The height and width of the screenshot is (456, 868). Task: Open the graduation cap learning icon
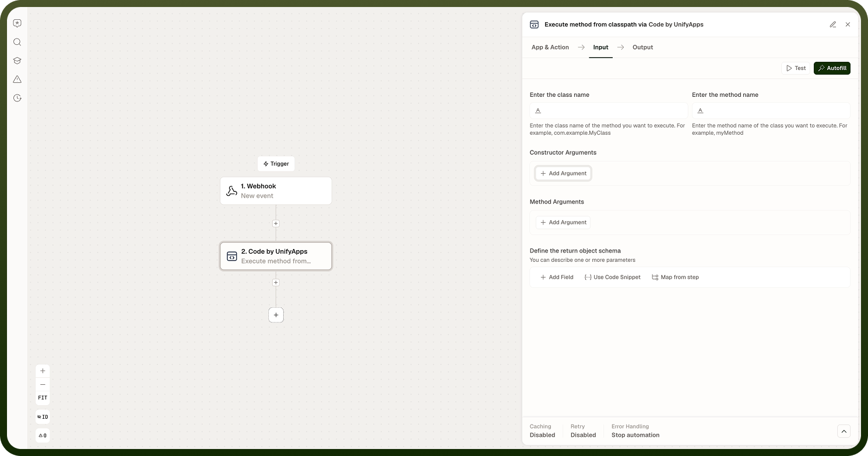17,61
